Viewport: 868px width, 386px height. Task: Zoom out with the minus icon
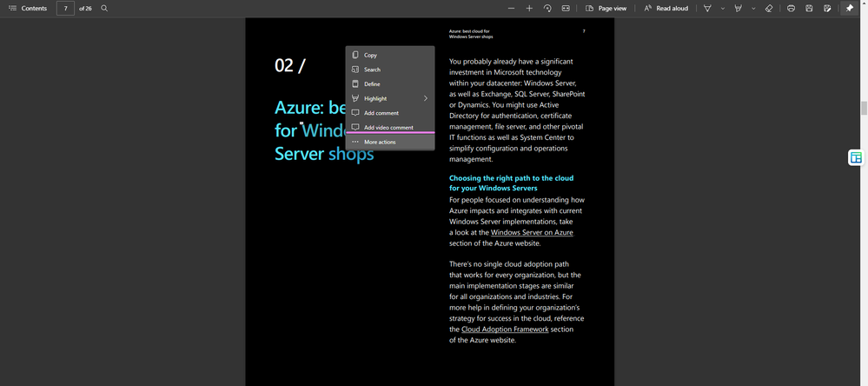point(511,9)
